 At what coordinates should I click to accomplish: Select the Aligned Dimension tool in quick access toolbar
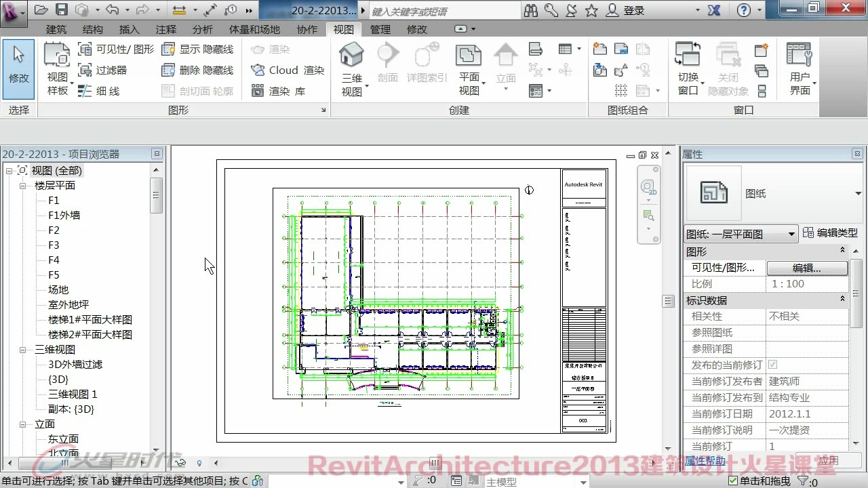click(x=210, y=10)
